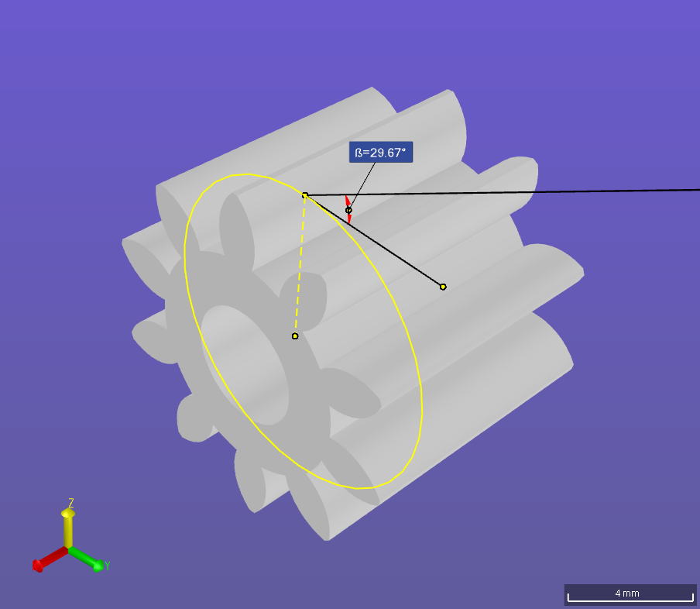This screenshot has height=609, width=700.
Task: Click the origin of the axis triad
Action: [68, 549]
